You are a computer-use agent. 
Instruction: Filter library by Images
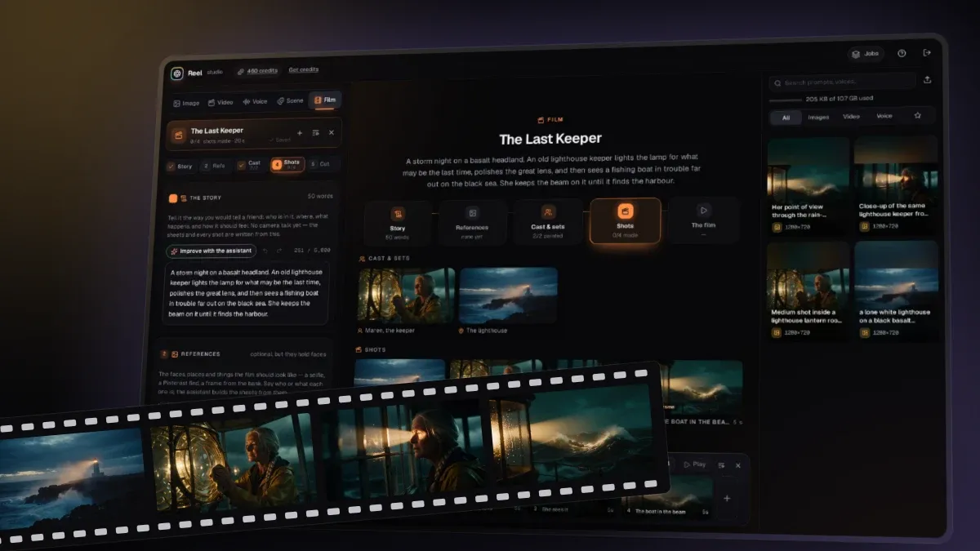(x=818, y=117)
